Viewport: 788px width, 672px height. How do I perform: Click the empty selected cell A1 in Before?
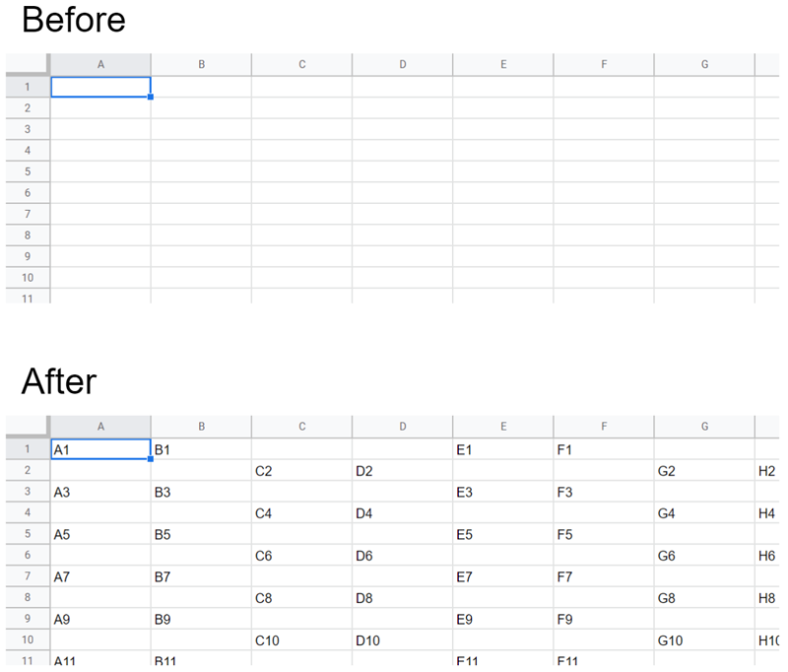click(100, 87)
